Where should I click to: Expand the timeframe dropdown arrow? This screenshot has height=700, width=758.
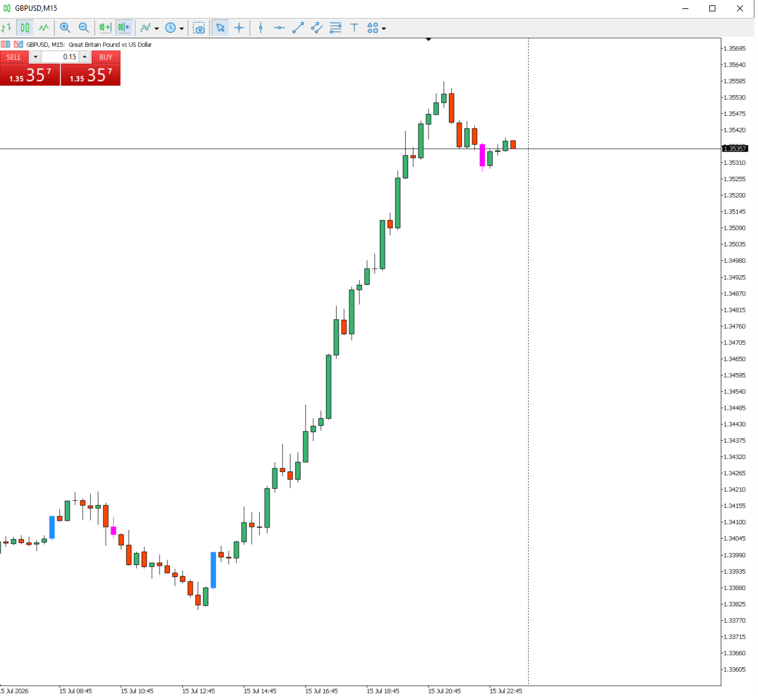182,28
